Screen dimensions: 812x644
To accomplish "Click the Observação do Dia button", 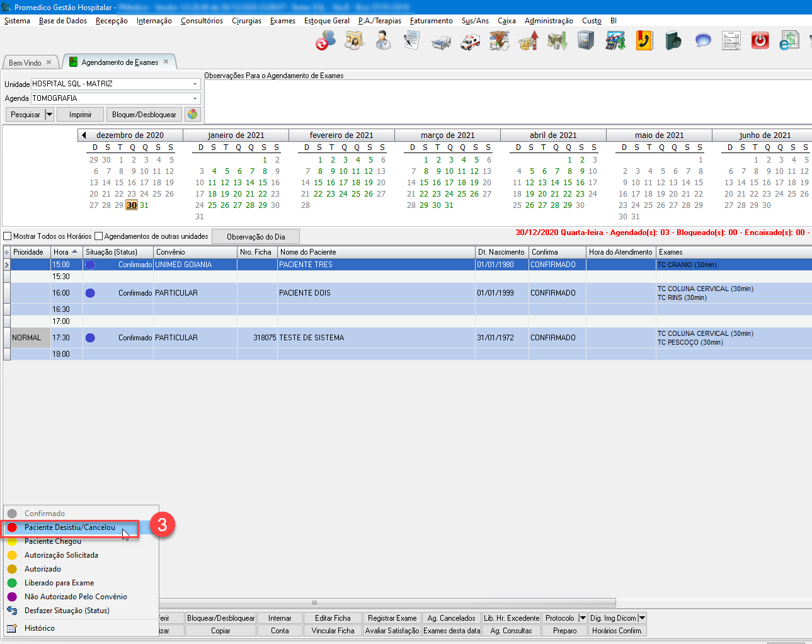I will (256, 237).
